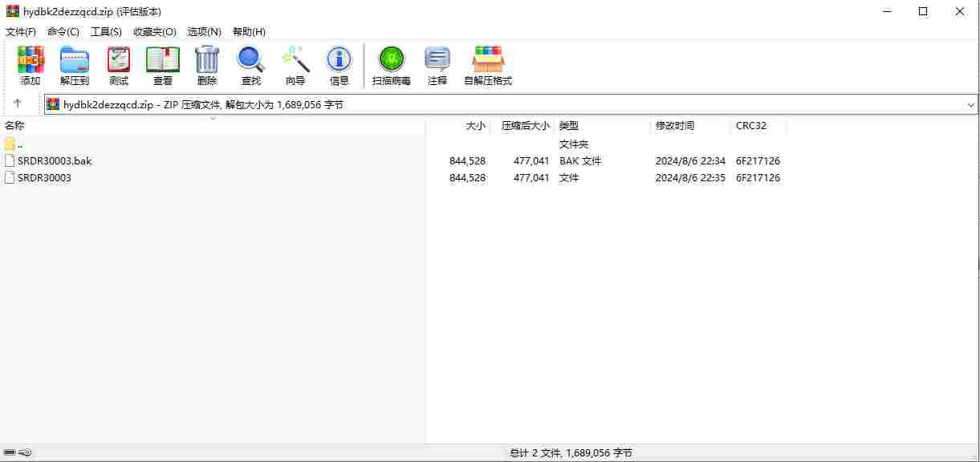Open the 帮助(H) menu

249,31
